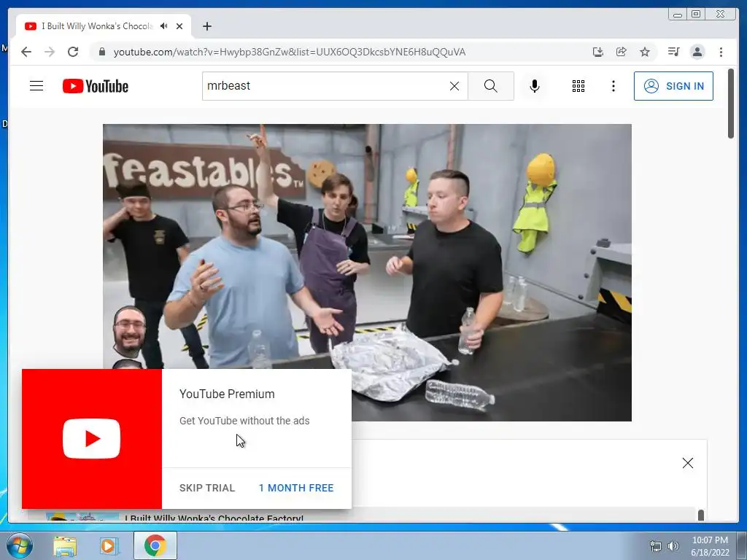The height and width of the screenshot is (560, 747).
Task: Open the Windows Start menu
Action: point(20,545)
